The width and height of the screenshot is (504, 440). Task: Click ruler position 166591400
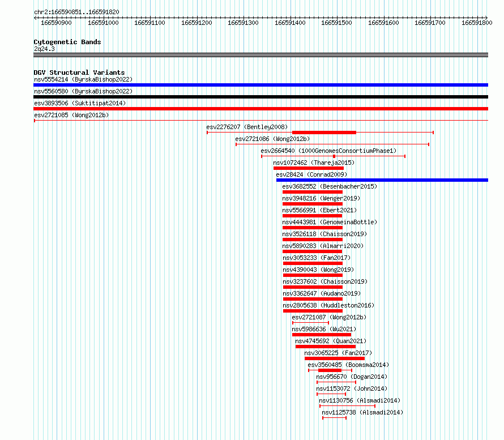(291, 23)
